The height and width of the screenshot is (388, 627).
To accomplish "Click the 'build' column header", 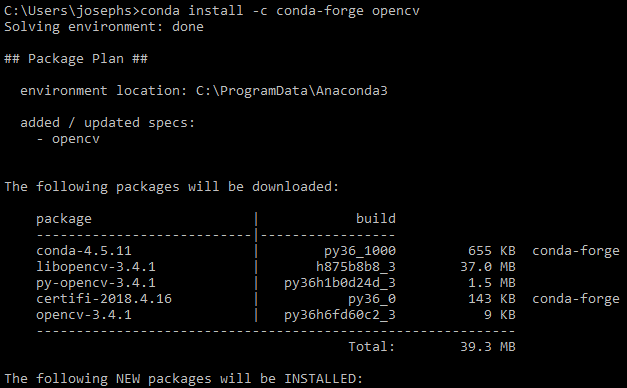I will [376, 218].
